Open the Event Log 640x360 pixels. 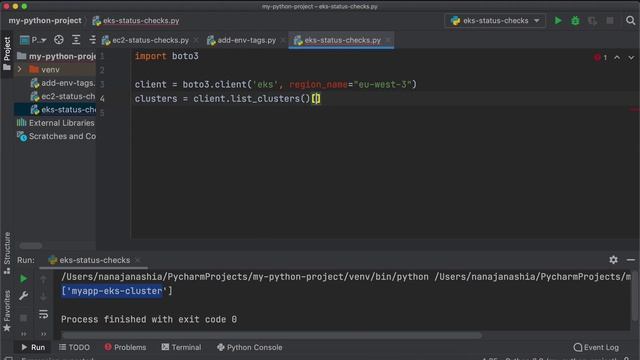point(596,347)
